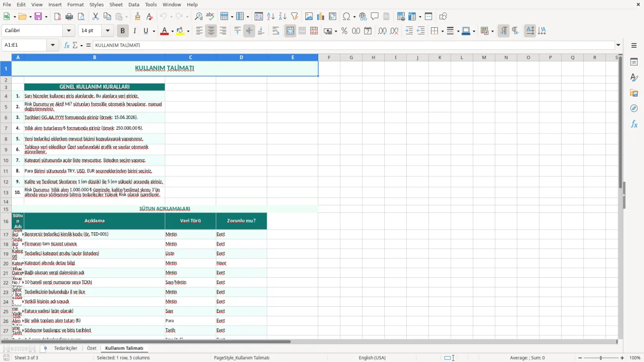The height and width of the screenshot is (362, 644).
Task: Sort descending Z to A
Action: coord(283,17)
